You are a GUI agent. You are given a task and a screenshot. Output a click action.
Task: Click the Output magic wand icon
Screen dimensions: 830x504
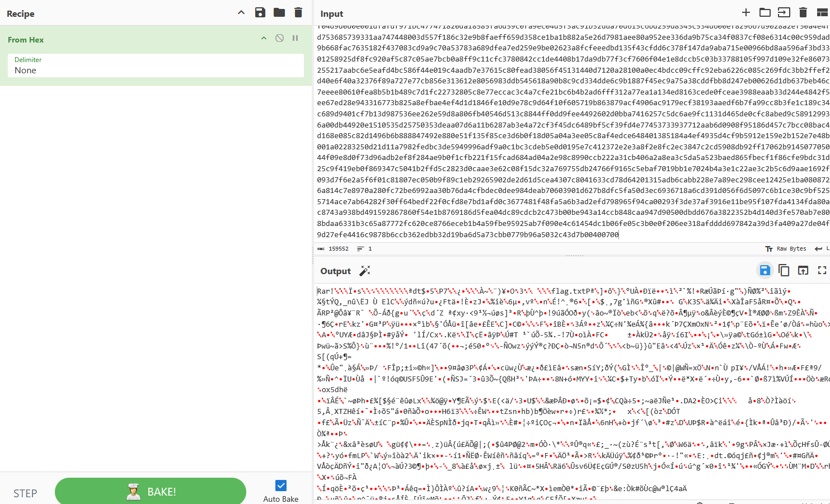coord(365,271)
